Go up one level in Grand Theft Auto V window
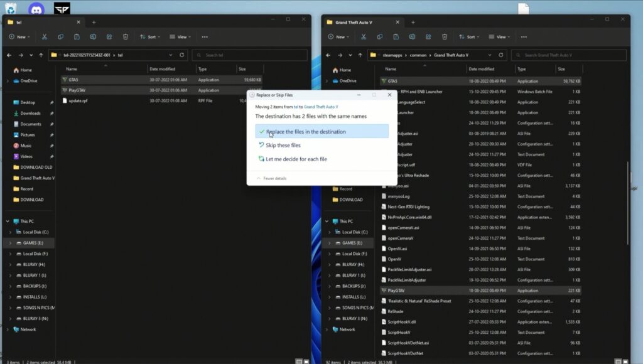The image size is (643, 364). click(360, 55)
